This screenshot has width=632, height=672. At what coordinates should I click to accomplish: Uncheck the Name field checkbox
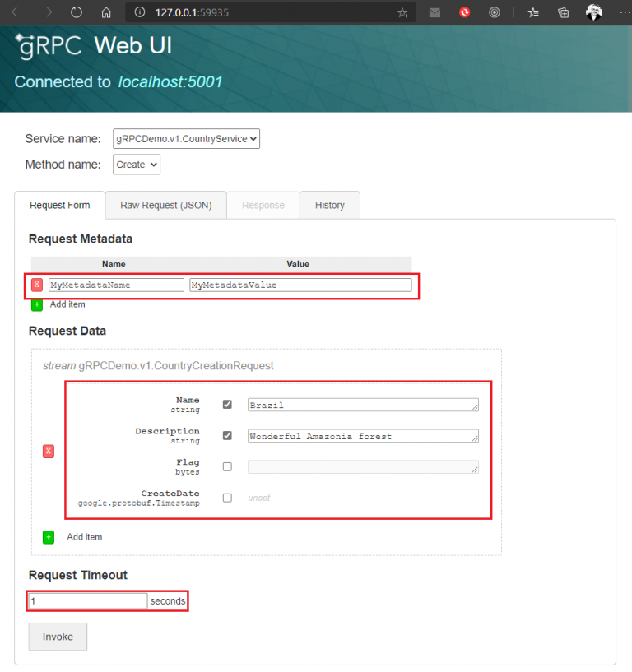pyautogui.click(x=227, y=405)
